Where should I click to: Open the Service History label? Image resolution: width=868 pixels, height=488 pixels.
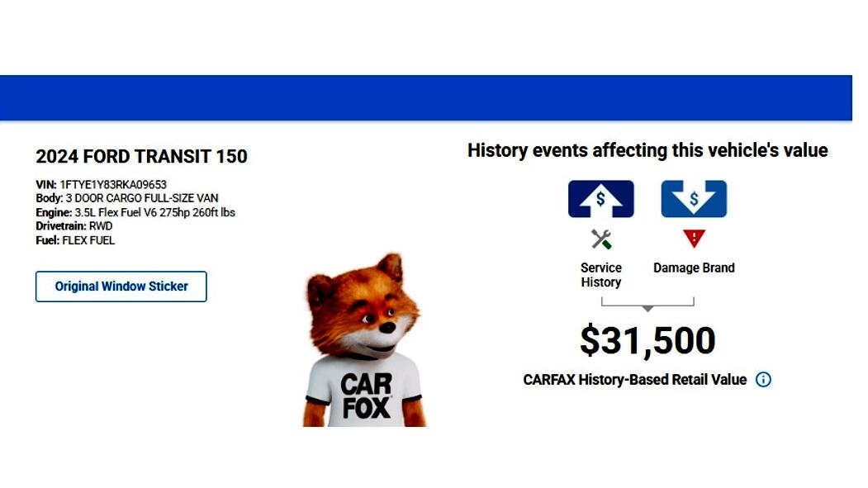[x=600, y=275]
